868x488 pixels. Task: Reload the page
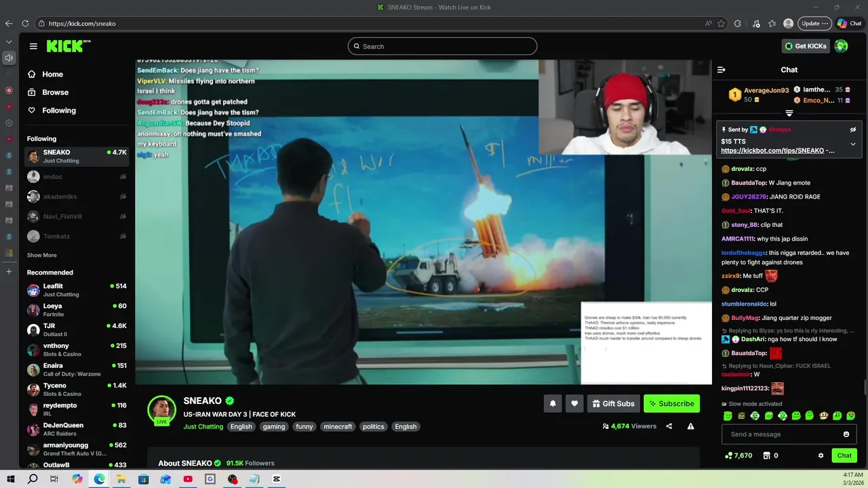25,23
